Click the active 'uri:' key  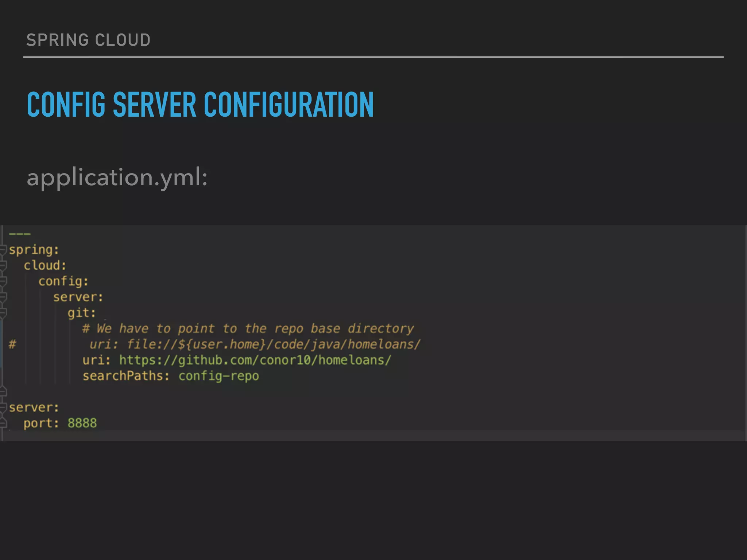point(96,360)
